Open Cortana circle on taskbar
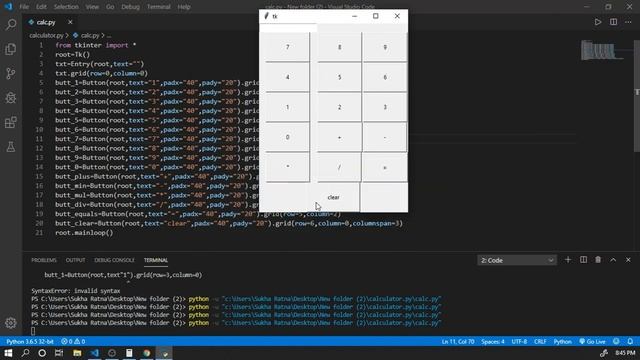The height and width of the screenshot is (360, 640). click(x=42, y=353)
